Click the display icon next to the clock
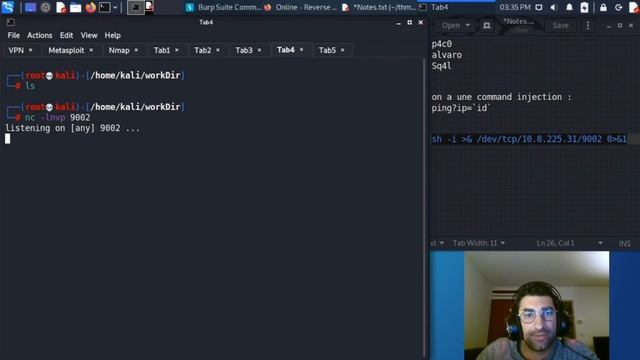The width and height of the screenshot is (640, 360). tap(539, 7)
